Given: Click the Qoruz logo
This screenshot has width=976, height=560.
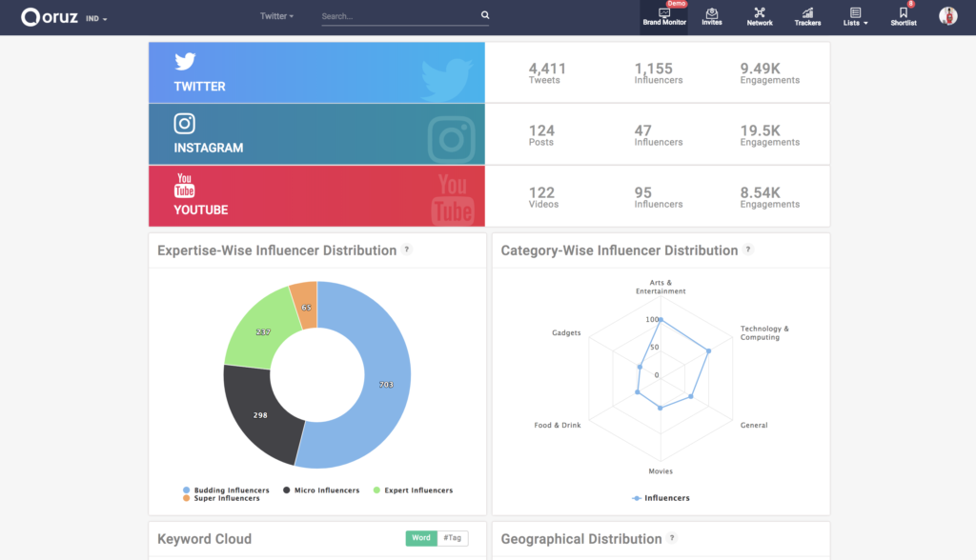Looking at the screenshot, I should point(50,17).
